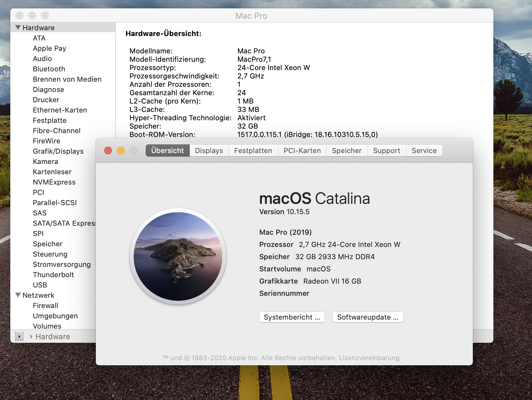Select Fibre-Channel in the sidebar
The height and width of the screenshot is (400, 532).
coord(57,131)
